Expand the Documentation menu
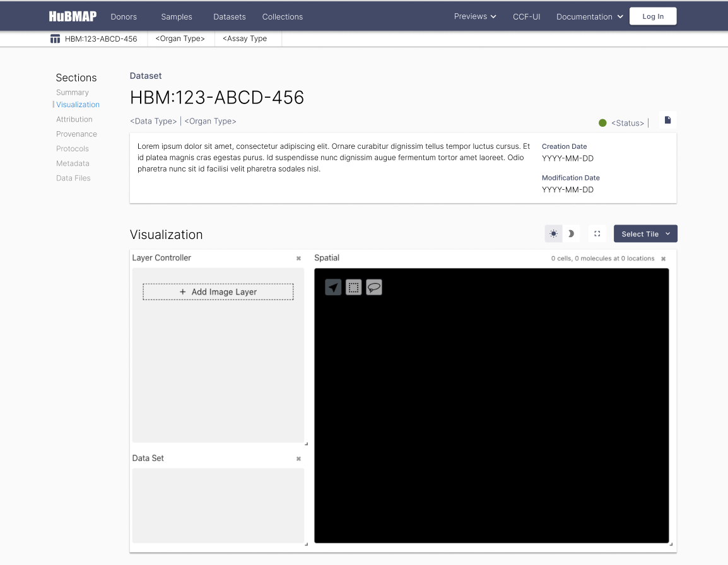 (x=589, y=16)
